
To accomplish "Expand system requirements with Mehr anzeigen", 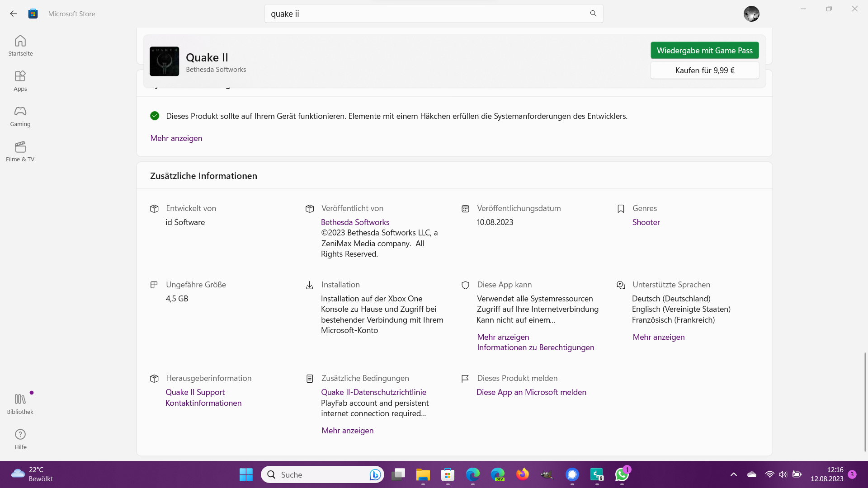I will (176, 138).
